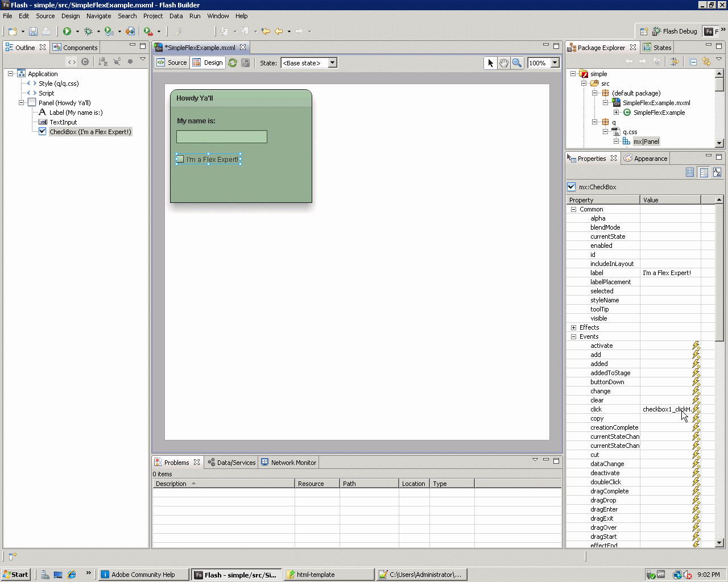Sort Outline alphabetically
Image resolution: width=728 pixels, height=582 pixels.
click(x=103, y=61)
